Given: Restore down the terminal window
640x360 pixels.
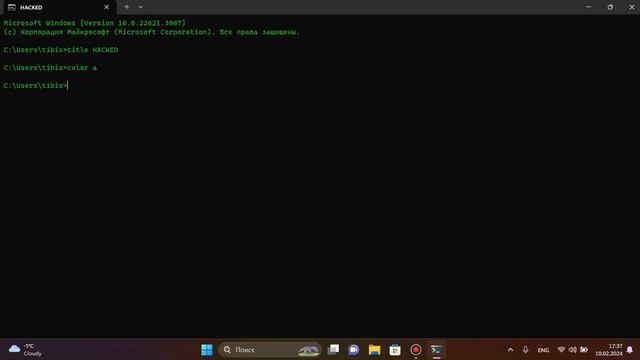Looking at the screenshot, I should (x=610, y=7).
